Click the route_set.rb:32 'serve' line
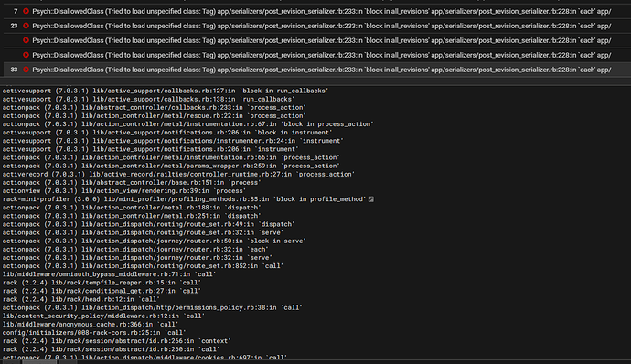Screen dimensions: 631x364 click(143, 232)
